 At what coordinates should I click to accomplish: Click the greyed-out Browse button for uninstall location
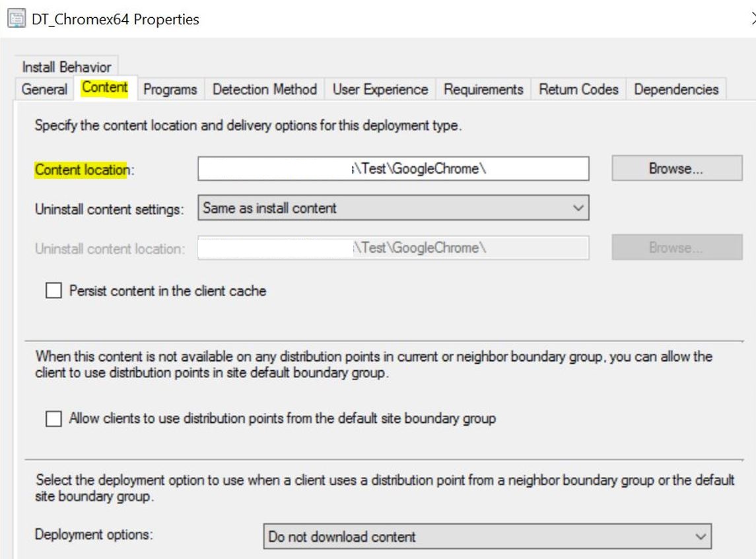click(676, 248)
